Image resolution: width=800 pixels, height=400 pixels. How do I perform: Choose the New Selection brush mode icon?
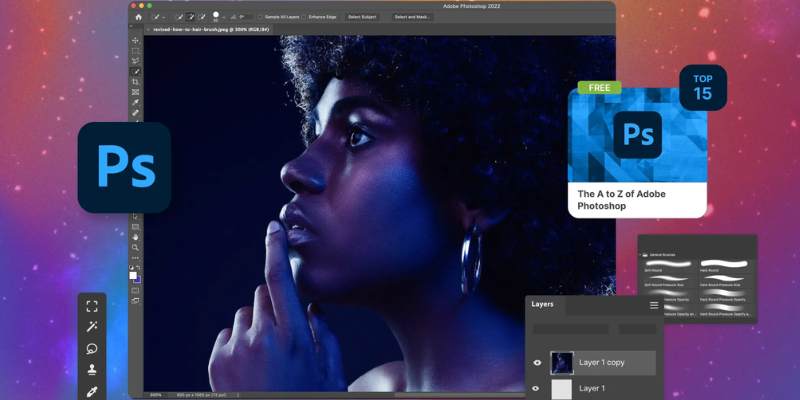click(x=180, y=17)
